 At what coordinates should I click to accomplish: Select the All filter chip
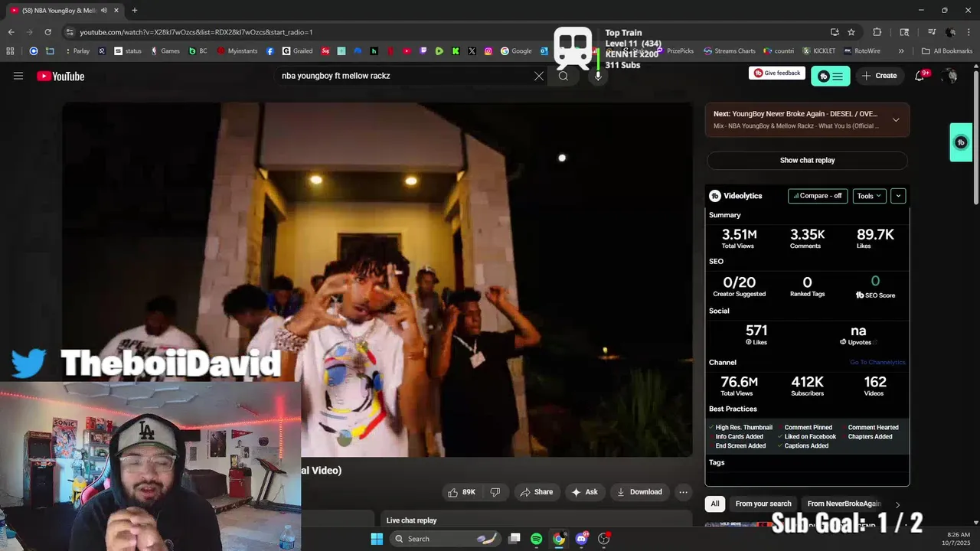715,504
